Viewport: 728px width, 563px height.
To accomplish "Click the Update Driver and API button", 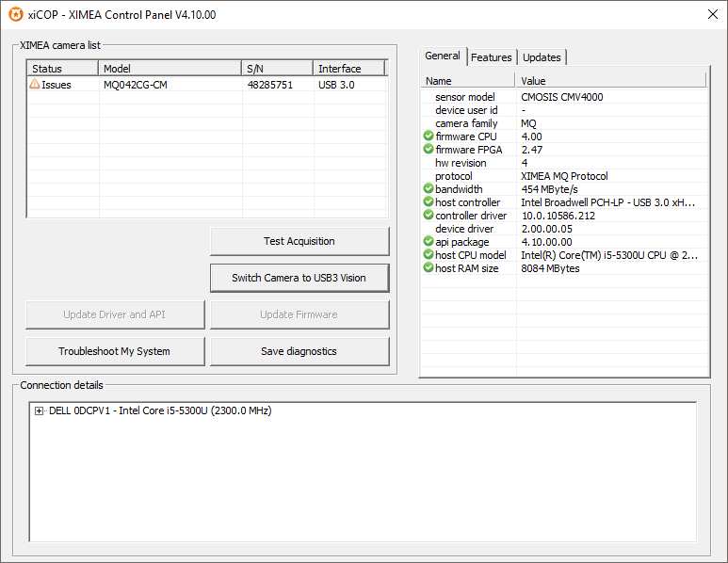I will [115, 314].
